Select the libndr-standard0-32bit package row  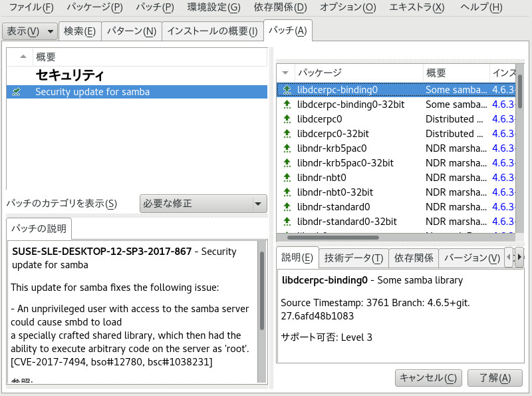(396, 221)
